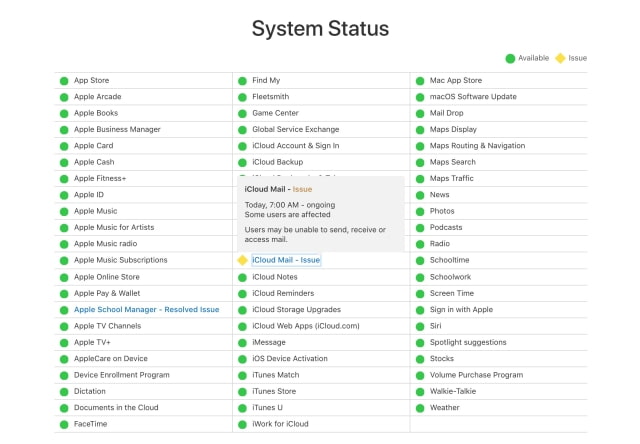
Task: Click the green status dot next to Find My
Action: pos(242,81)
